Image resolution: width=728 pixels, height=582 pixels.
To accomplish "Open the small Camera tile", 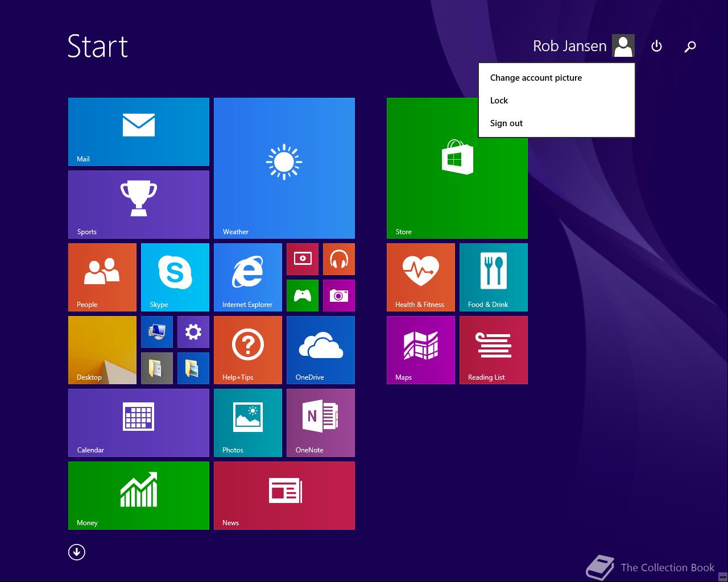I will click(x=339, y=296).
